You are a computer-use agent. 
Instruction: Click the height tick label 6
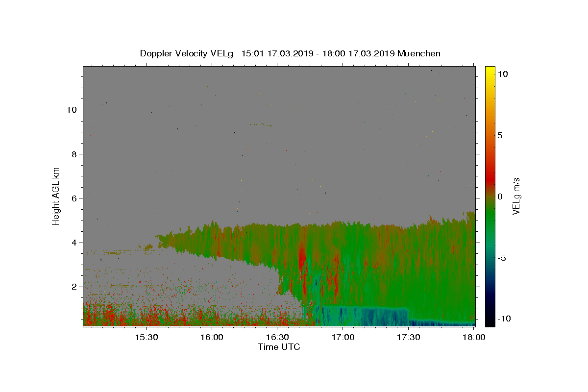[74, 198]
